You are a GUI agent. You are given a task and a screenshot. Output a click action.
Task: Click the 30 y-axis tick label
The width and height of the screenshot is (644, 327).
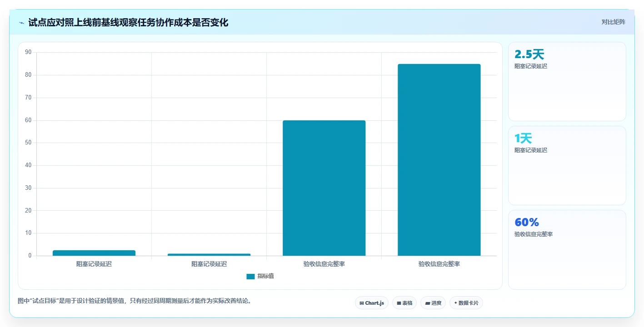[x=28, y=188]
